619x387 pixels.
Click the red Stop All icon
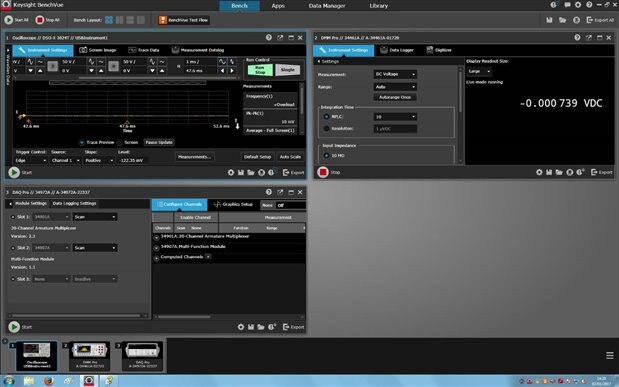(39, 20)
